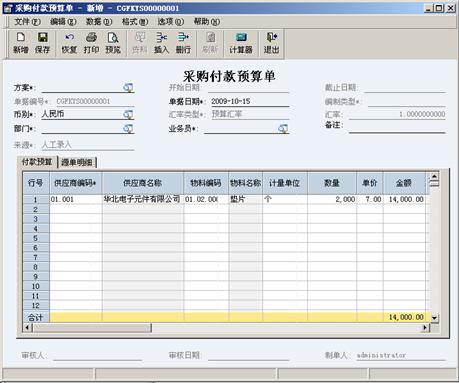Click grid vertical scrollbar up arrow

tap(434, 177)
